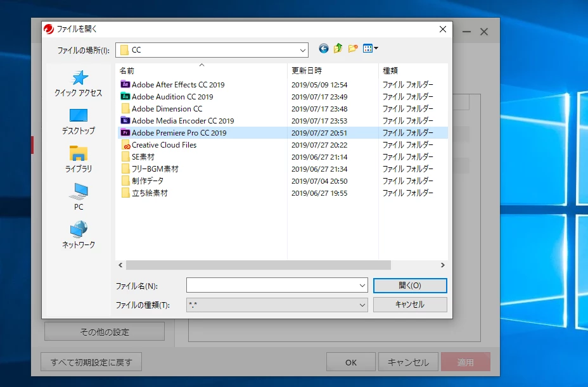The image size is (588, 387).
Task: Select the Adobe After Effects CC 2019 name
Action: pyautogui.click(x=178, y=85)
